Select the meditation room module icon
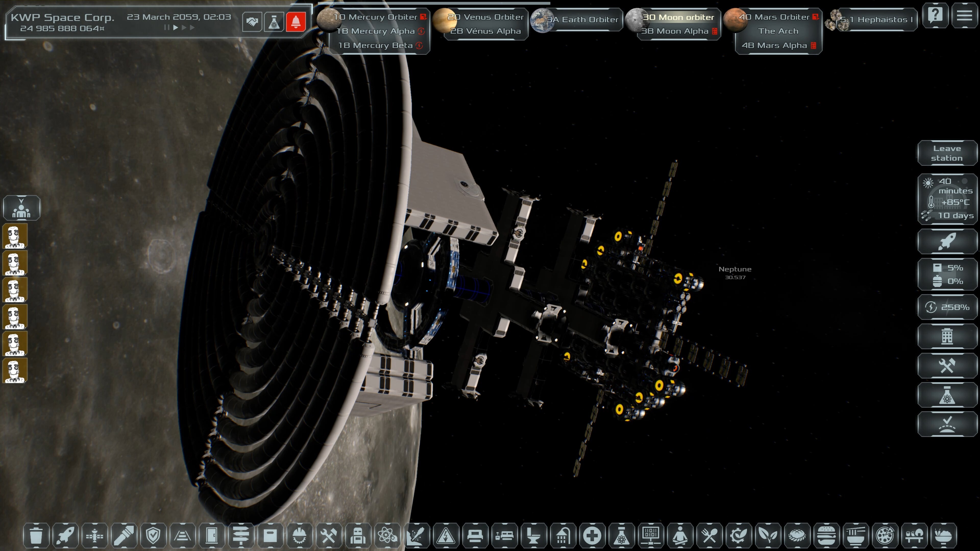The image size is (980, 551). coord(681,536)
